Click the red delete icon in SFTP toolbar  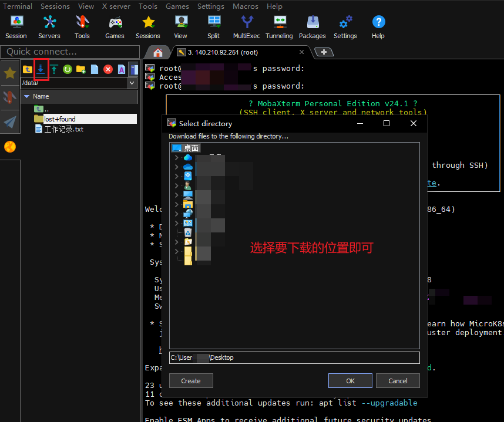[x=108, y=69]
